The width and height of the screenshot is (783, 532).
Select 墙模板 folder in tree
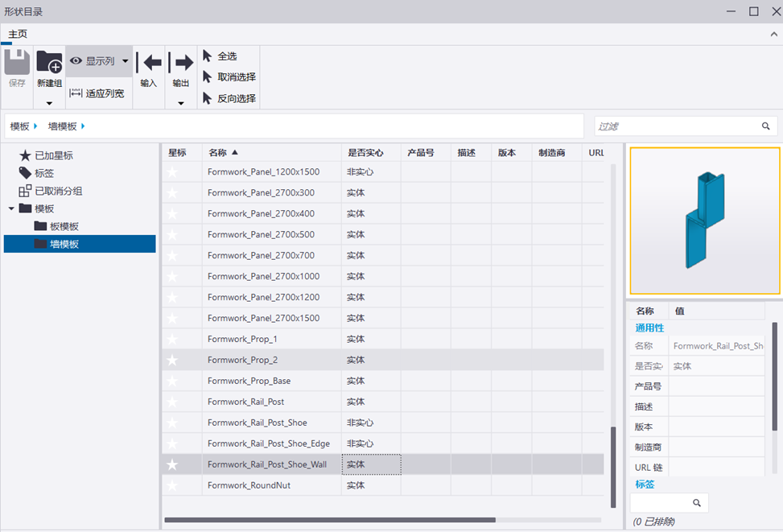(80, 244)
